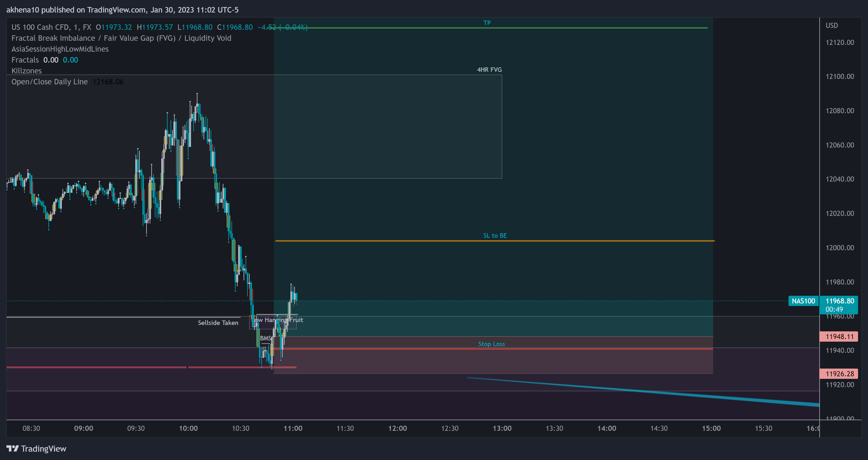
Task: Click the 13:00 time axis label
Action: point(502,428)
